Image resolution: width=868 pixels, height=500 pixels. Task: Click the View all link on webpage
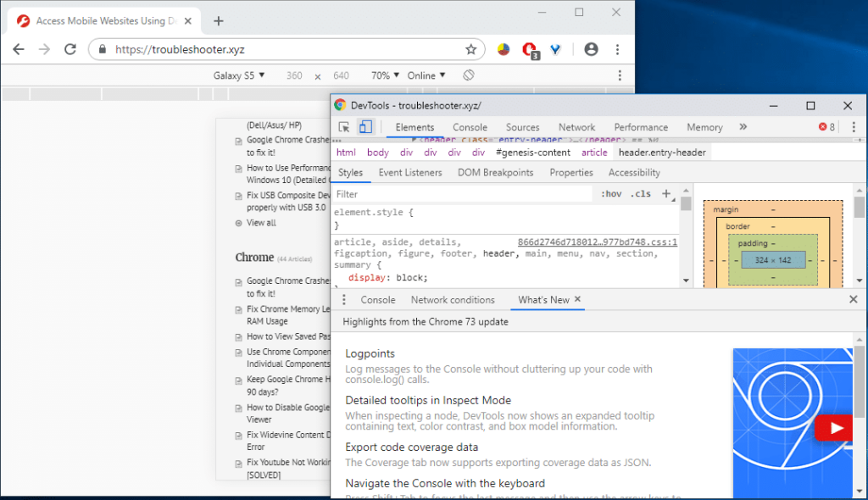[261, 223]
